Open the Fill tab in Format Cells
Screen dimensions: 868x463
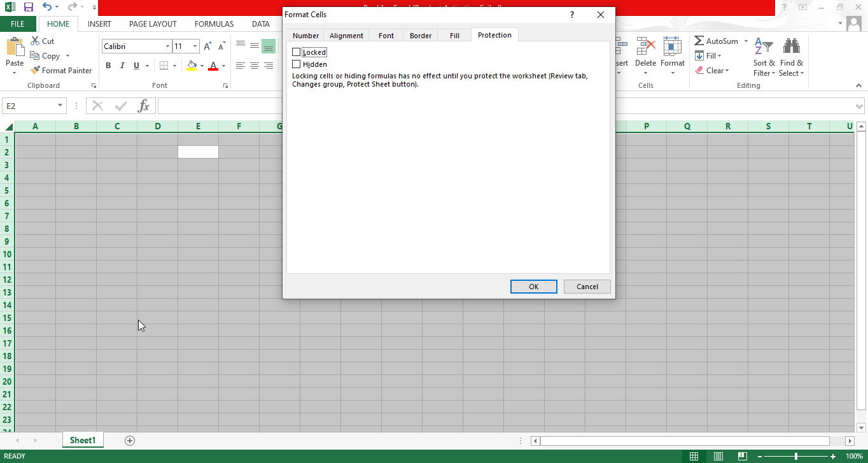(454, 36)
